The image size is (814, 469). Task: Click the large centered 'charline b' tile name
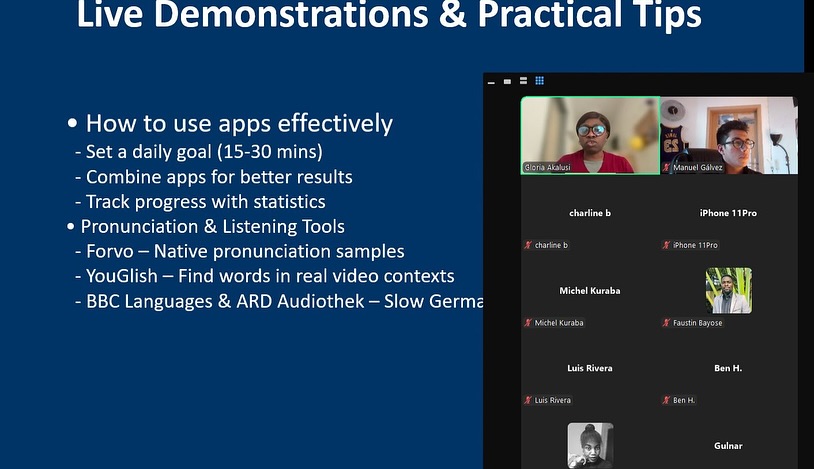click(x=590, y=213)
